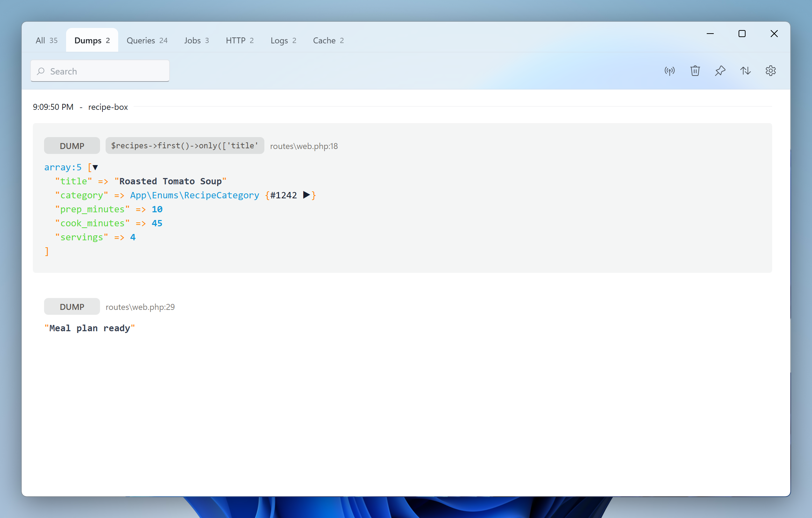This screenshot has height=518, width=812.
Task: Click the first DUMP badge
Action: point(72,146)
